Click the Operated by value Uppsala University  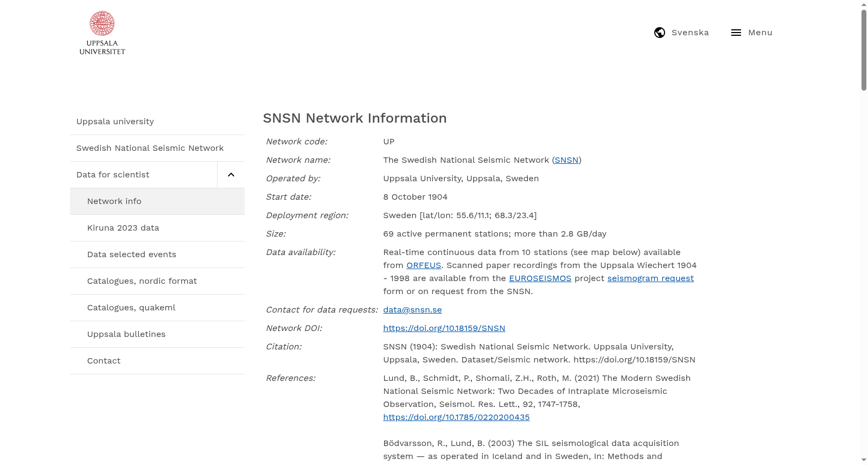461,179
